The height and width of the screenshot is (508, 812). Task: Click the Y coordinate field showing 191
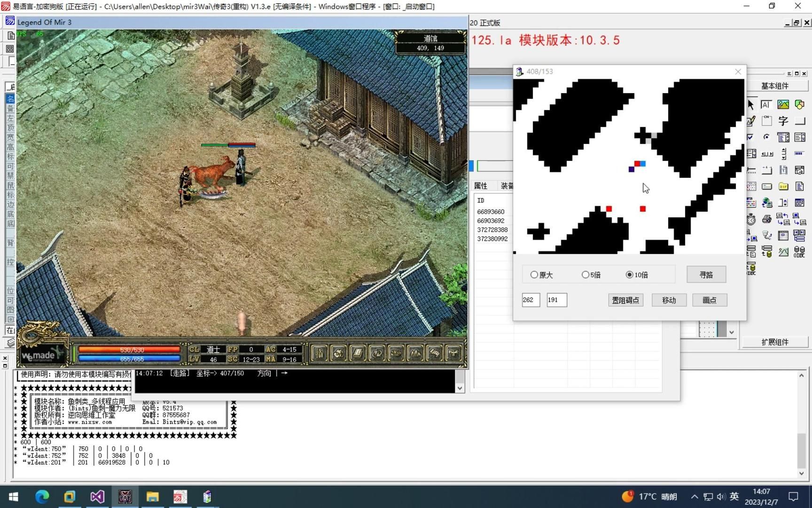pyautogui.click(x=557, y=300)
